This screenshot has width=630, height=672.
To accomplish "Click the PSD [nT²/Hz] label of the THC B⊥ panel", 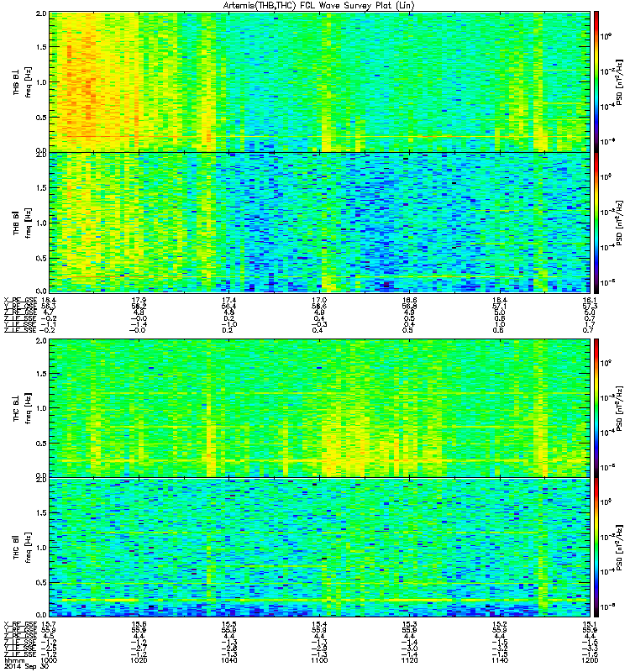I will pyautogui.click(x=619, y=408).
